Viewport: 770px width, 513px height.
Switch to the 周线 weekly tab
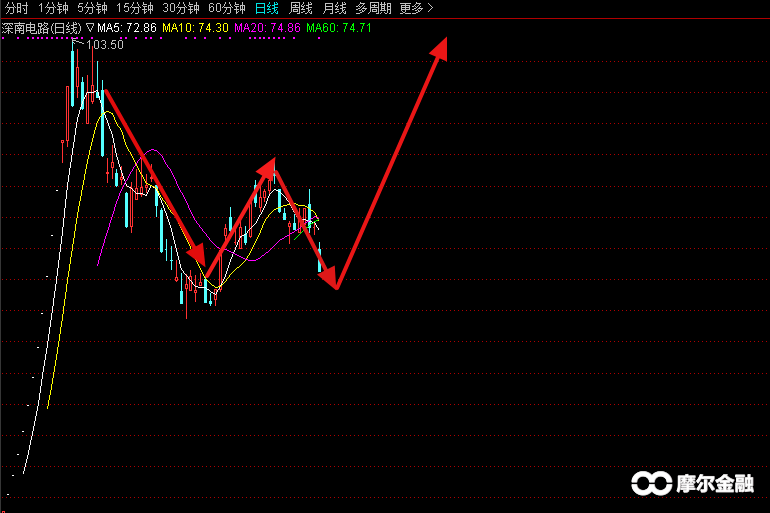(x=301, y=8)
